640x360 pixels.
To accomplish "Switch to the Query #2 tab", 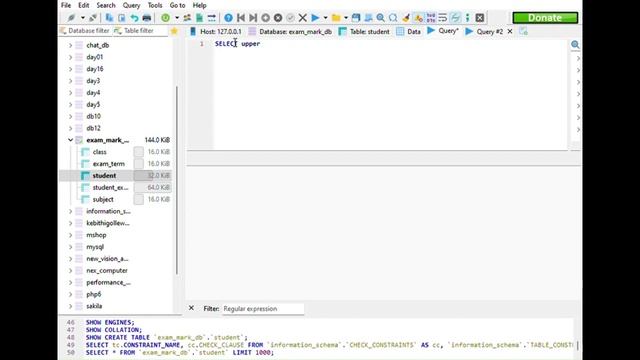I will tap(484, 31).
